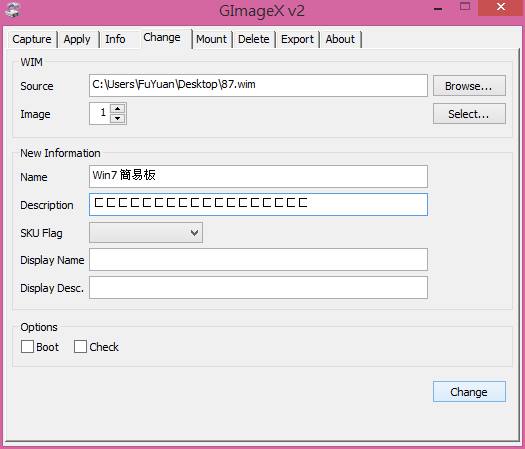Focus the Source path input field
525x449 pixels.
[x=258, y=85]
